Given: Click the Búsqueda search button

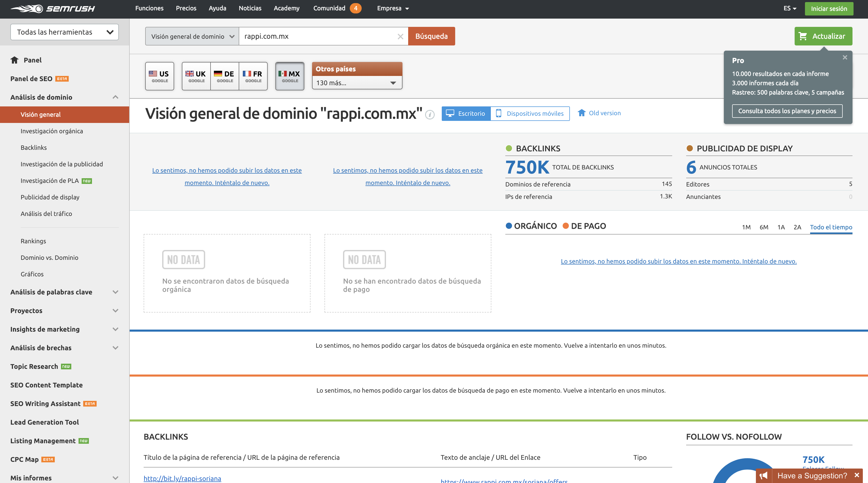Looking at the screenshot, I should [x=431, y=36].
